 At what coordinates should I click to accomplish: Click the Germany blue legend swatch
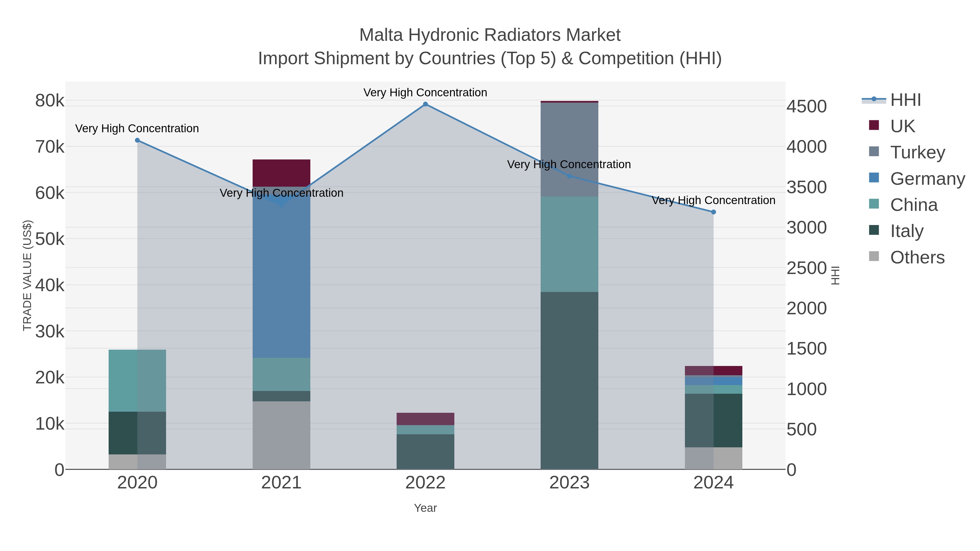[874, 178]
